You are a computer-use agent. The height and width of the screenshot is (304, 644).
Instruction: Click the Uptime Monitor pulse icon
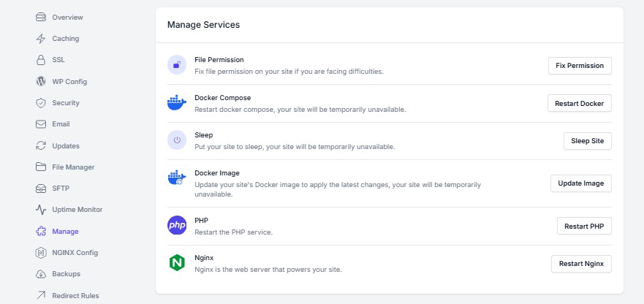(41, 210)
